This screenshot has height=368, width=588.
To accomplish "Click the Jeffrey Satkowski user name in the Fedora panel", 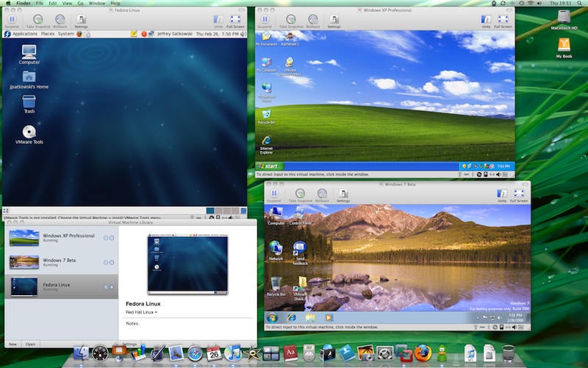I will click(175, 34).
